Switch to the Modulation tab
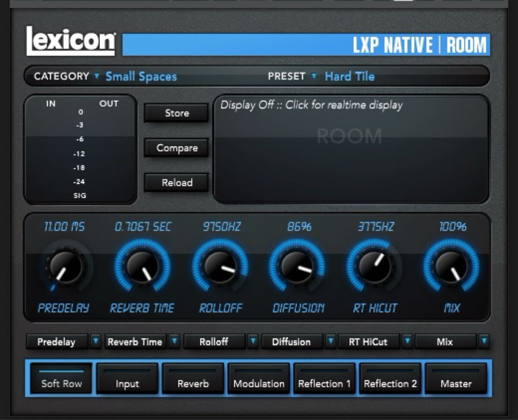Viewport: 518px width, 420px height. tap(259, 378)
